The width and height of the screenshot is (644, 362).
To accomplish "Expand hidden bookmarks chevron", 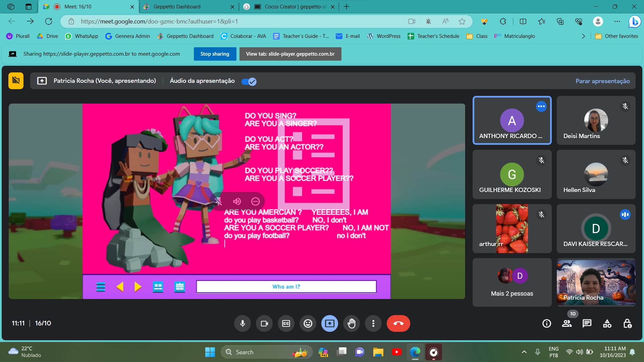I will (583, 36).
